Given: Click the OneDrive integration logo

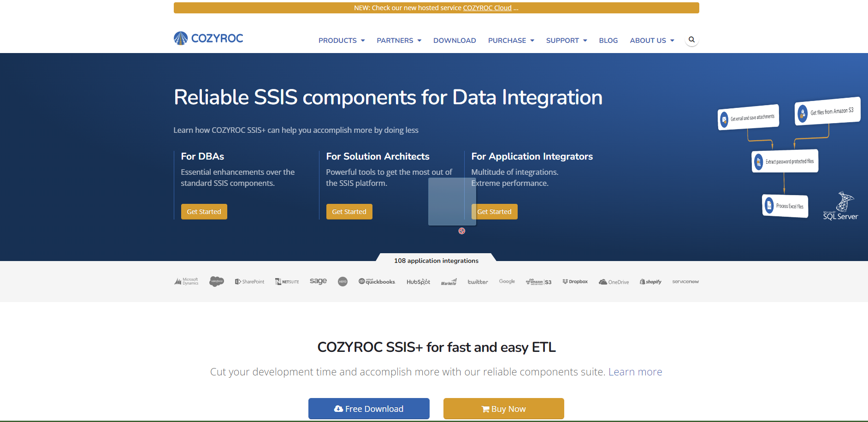Looking at the screenshot, I should (614, 282).
